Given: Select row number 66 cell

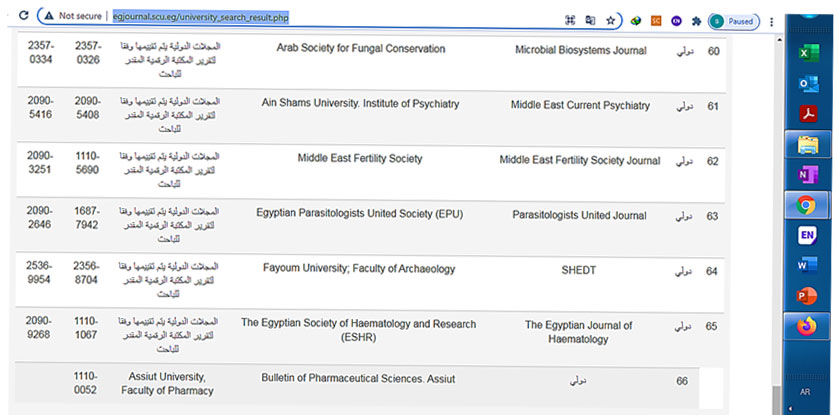Looking at the screenshot, I should tap(682, 381).
